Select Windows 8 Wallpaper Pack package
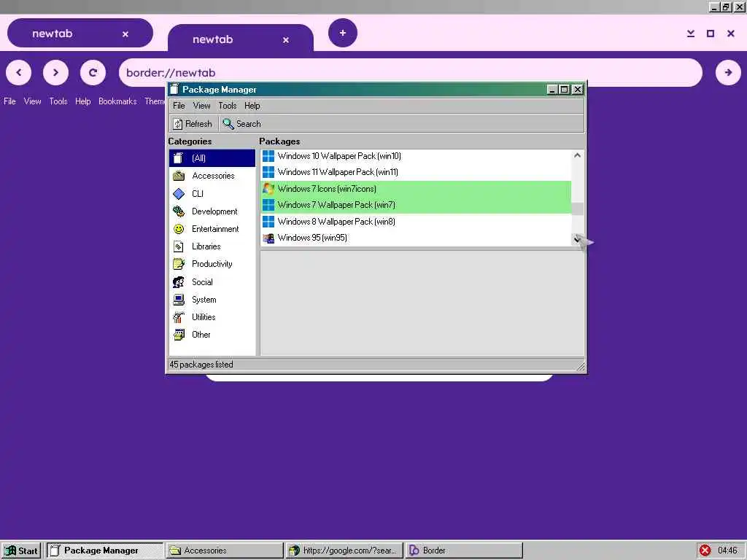Viewport: 747px width, 560px height. tap(416, 222)
